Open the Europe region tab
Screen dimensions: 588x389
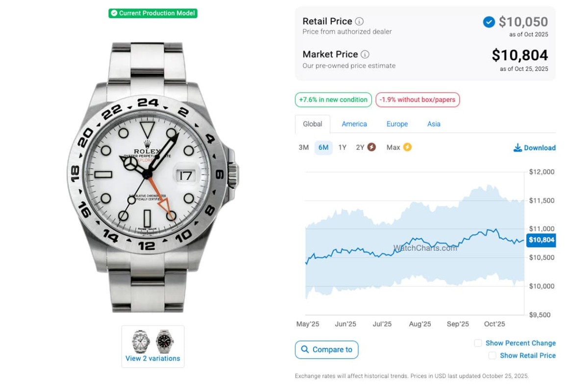397,124
